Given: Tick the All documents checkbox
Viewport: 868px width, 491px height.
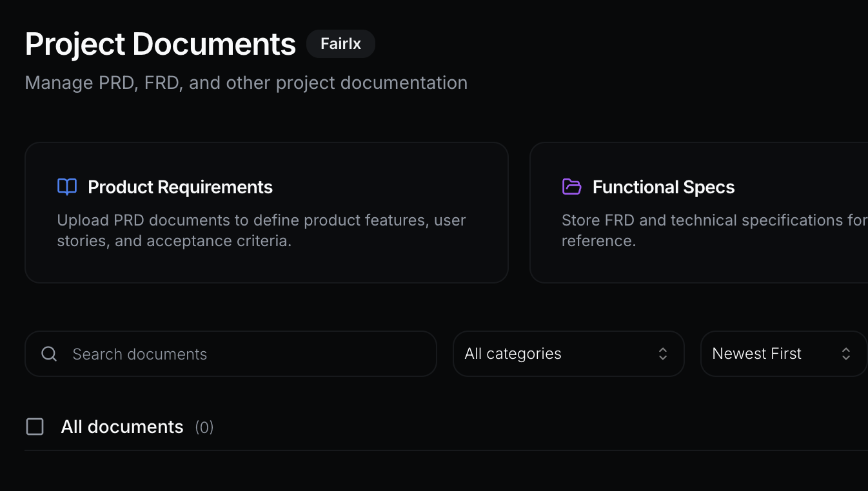Looking at the screenshot, I should click(x=35, y=427).
